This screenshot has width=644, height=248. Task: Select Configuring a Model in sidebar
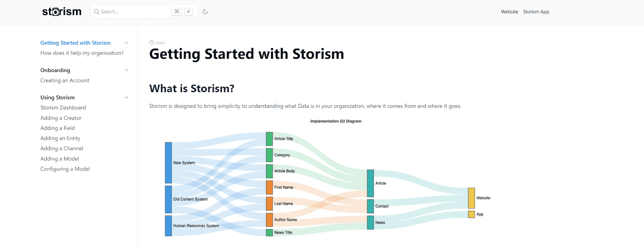(x=65, y=169)
